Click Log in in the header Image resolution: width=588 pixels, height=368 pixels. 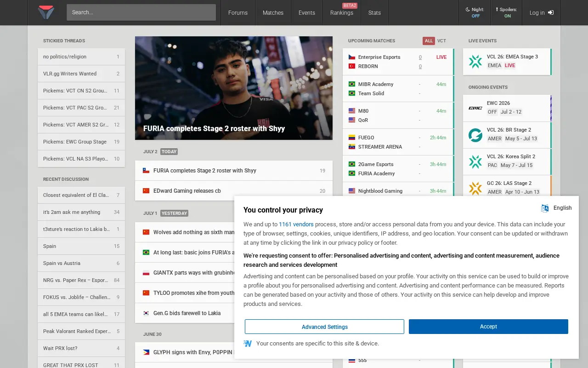point(541,12)
